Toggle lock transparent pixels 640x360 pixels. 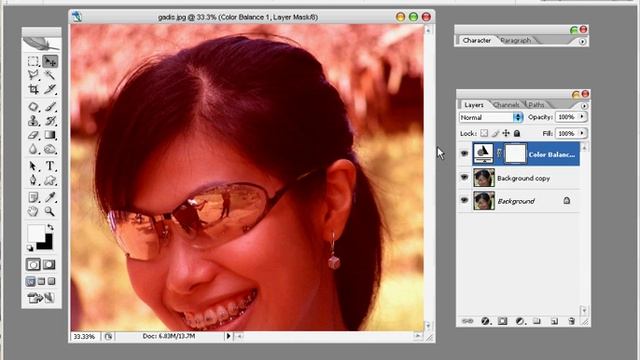coord(484,133)
